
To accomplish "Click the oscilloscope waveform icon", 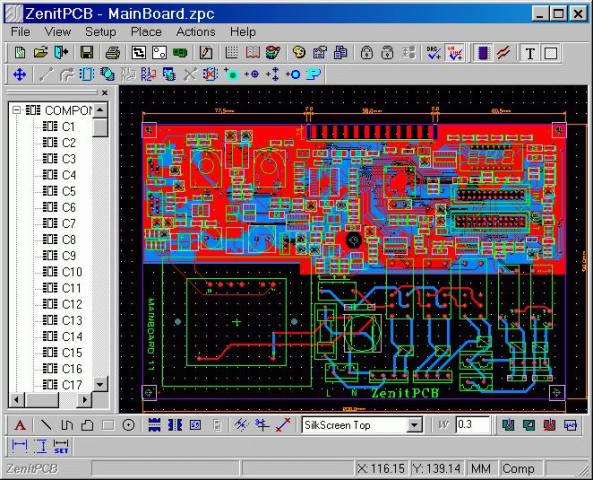I will (570, 425).
